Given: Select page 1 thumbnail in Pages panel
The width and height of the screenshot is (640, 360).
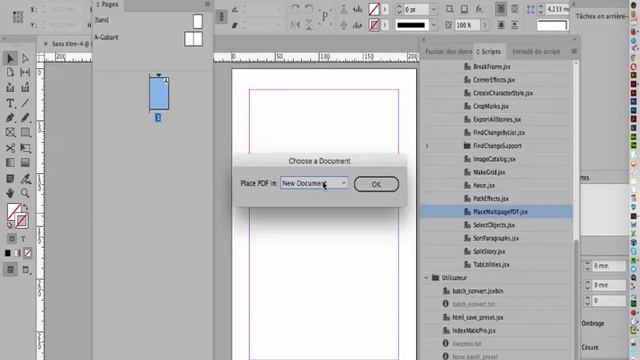Looking at the screenshot, I should [x=159, y=93].
